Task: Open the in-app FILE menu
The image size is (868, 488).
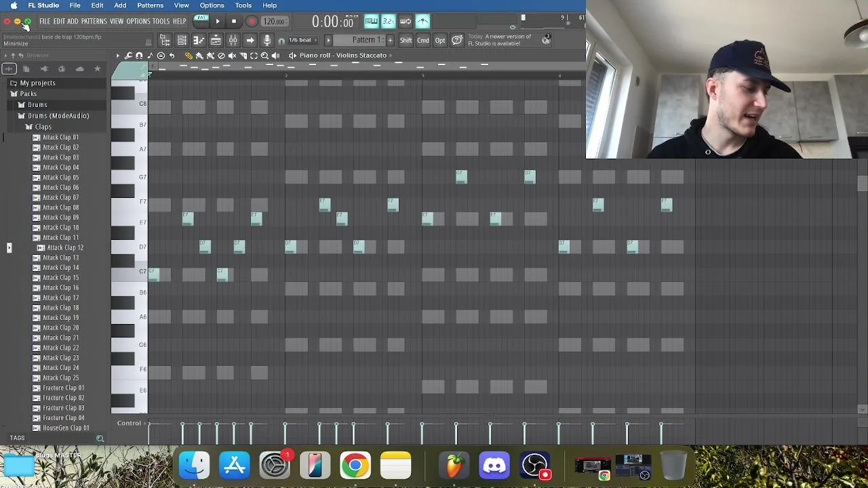Action: click(x=45, y=22)
